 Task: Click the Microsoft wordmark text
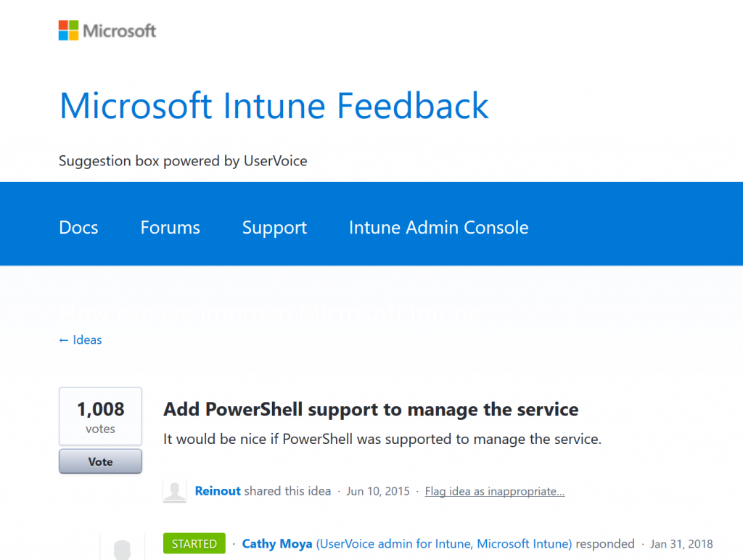click(x=119, y=30)
